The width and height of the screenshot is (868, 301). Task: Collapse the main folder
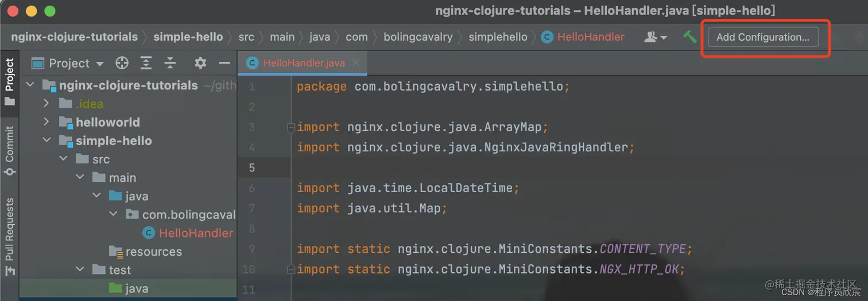(x=80, y=178)
